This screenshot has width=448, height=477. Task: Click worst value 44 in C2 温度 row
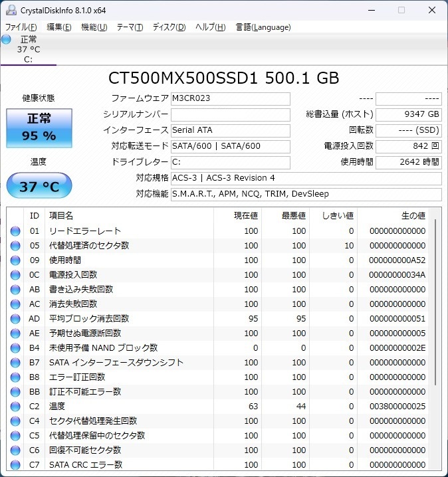(301, 407)
